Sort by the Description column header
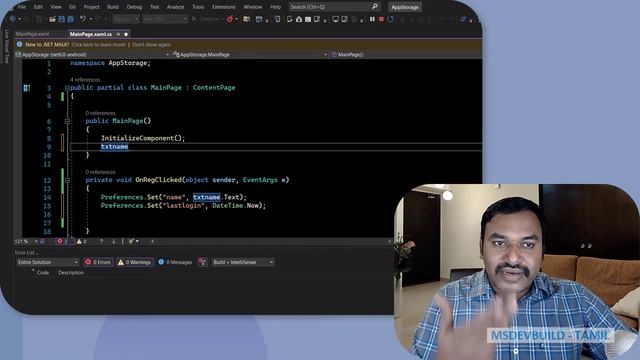The image size is (640, 360). point(71,273)
